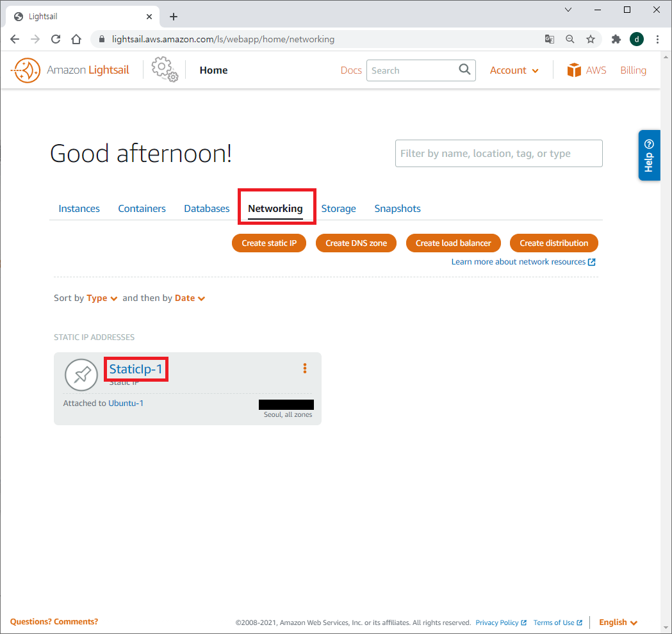The height and width of the screenshot is (634, 672).
Task: Expand the Account dropdown
Action: [x=514, y=70]
